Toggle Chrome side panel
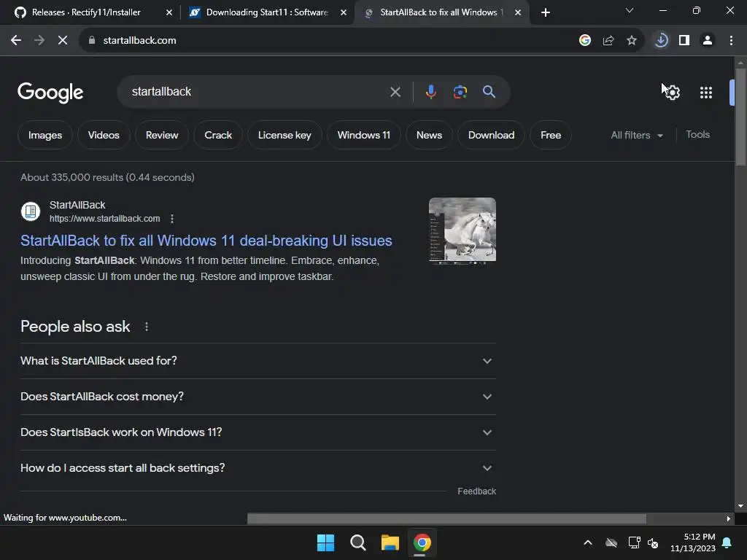 coord(684,41)
